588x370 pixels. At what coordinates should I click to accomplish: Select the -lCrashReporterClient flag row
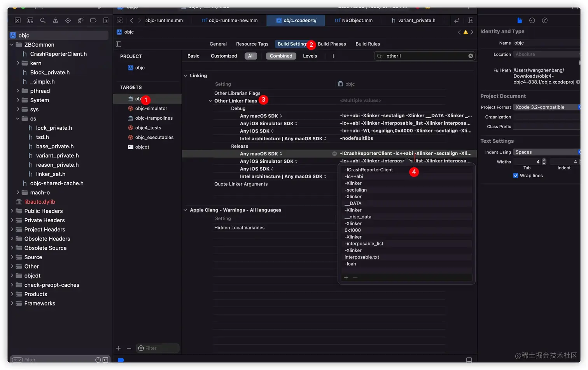pyautogui.click(x=407, y=170)
